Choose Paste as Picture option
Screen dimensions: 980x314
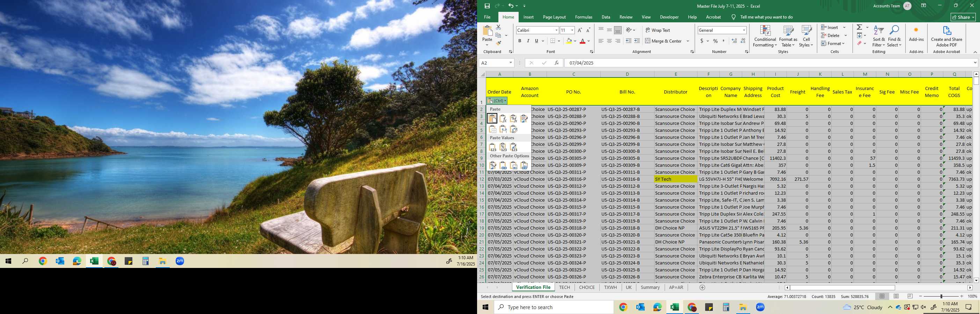(514, 165)
